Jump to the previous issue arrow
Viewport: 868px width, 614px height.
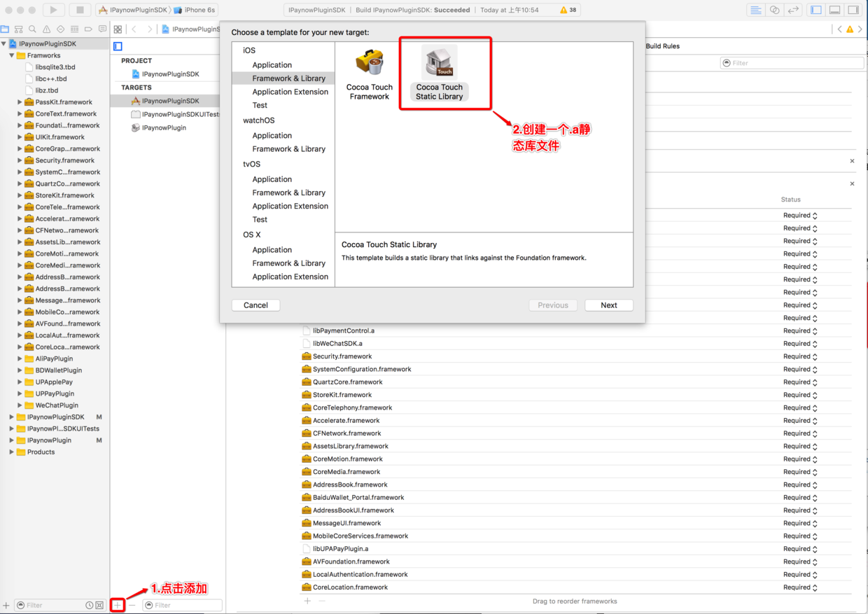click(840, 29)
